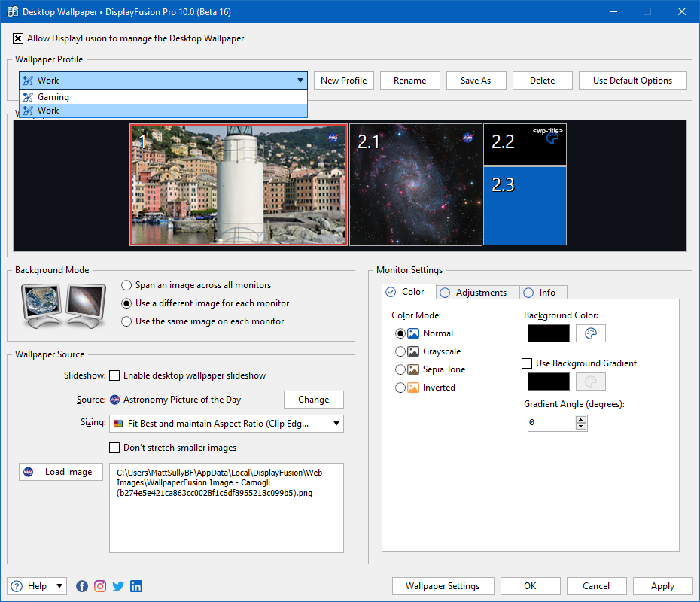Viewport: 700px width, 602px height.
Task: Select Use a different image for each monitor
Action: point(126,303)
